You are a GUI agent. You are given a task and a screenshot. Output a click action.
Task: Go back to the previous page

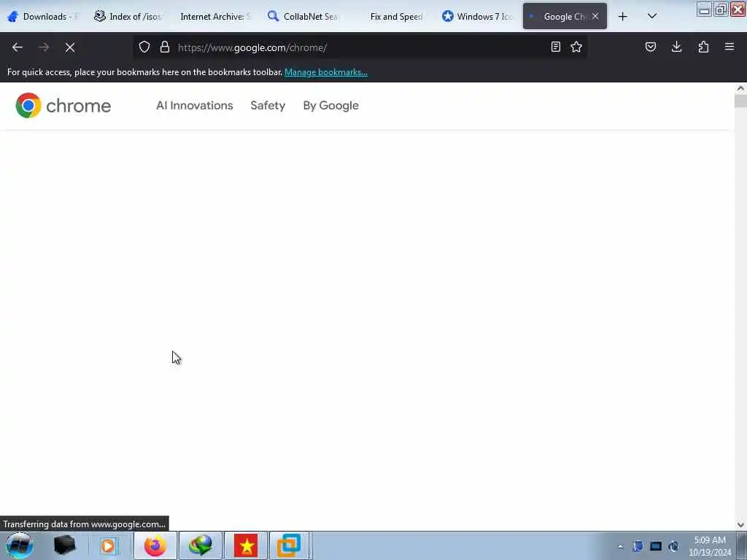18,47
